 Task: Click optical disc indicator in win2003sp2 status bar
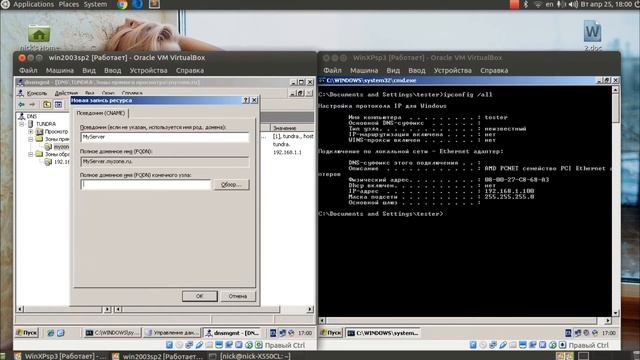[179, 345]
